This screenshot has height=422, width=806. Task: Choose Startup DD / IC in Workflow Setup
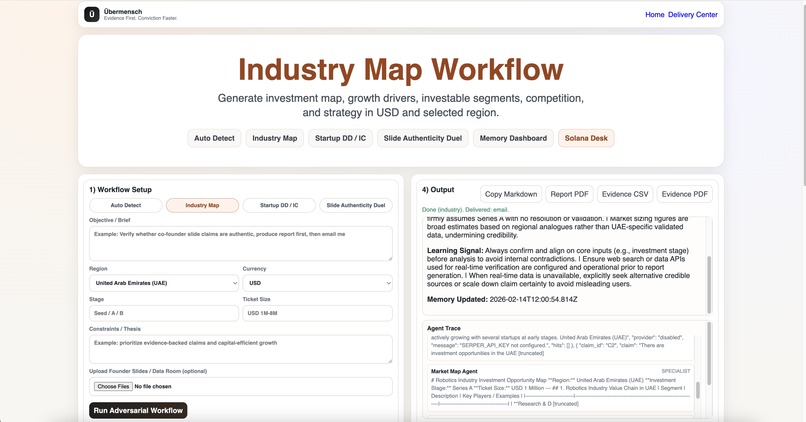279,205
